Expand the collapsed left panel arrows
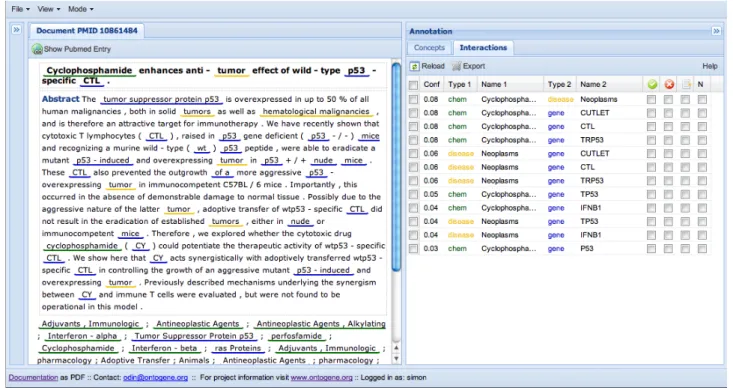 tap(16, 30)
